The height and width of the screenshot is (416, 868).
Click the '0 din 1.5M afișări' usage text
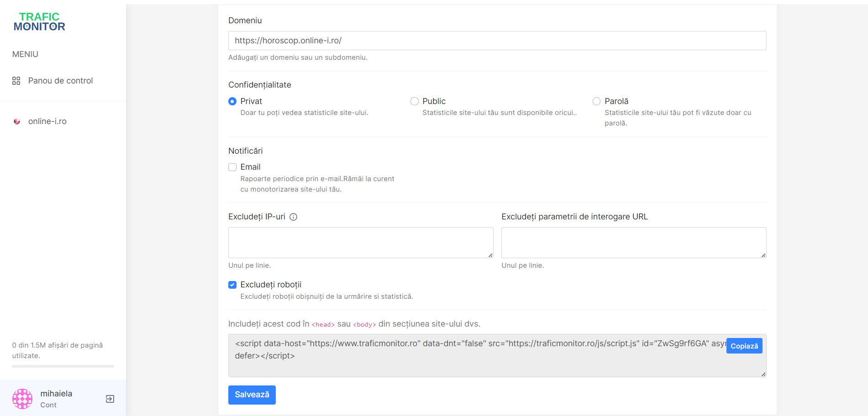coord(58,350)
